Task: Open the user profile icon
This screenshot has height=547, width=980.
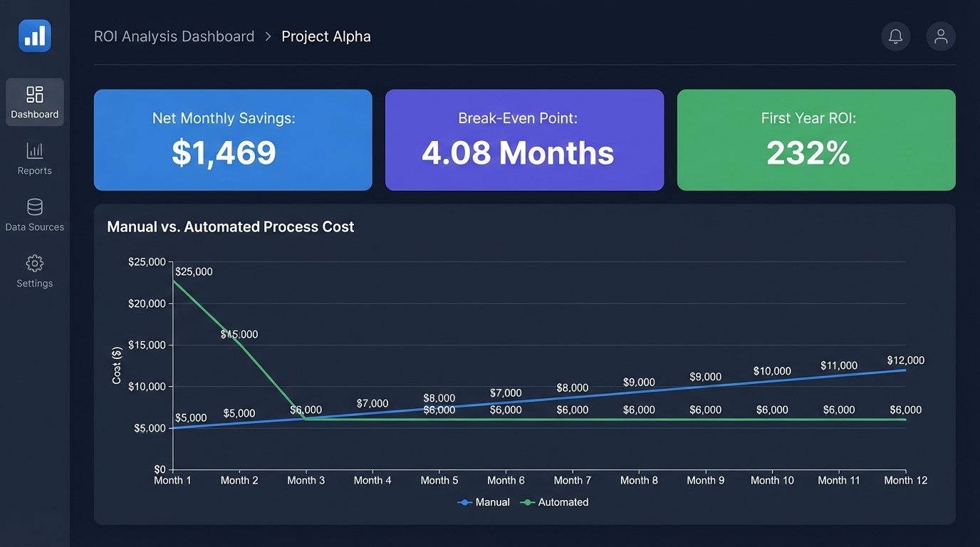Action: (940, 36)
